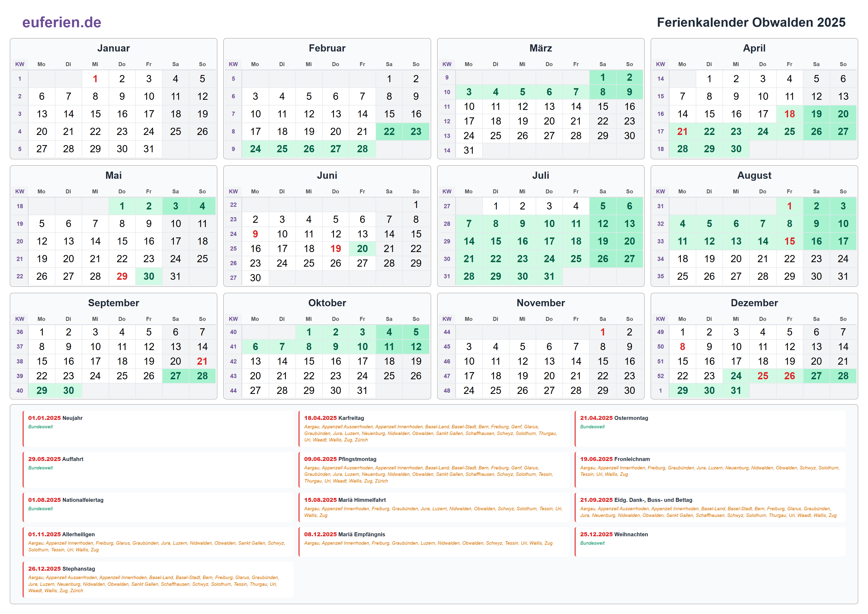Image resolution: width=868 pixels, height=614 pixels.
Task: Select week number 48 in November
Action: coord(447,390)
